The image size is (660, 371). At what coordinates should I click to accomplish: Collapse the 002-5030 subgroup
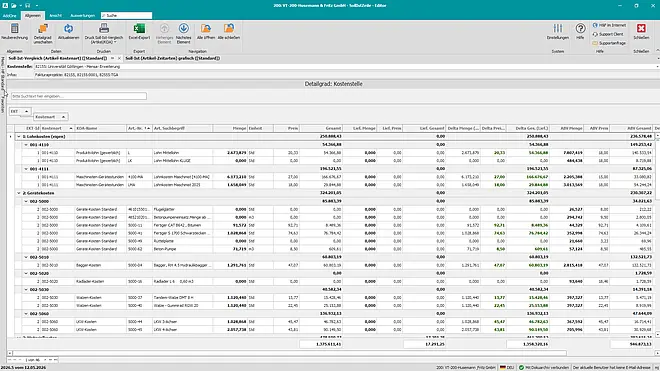[26, 290]
